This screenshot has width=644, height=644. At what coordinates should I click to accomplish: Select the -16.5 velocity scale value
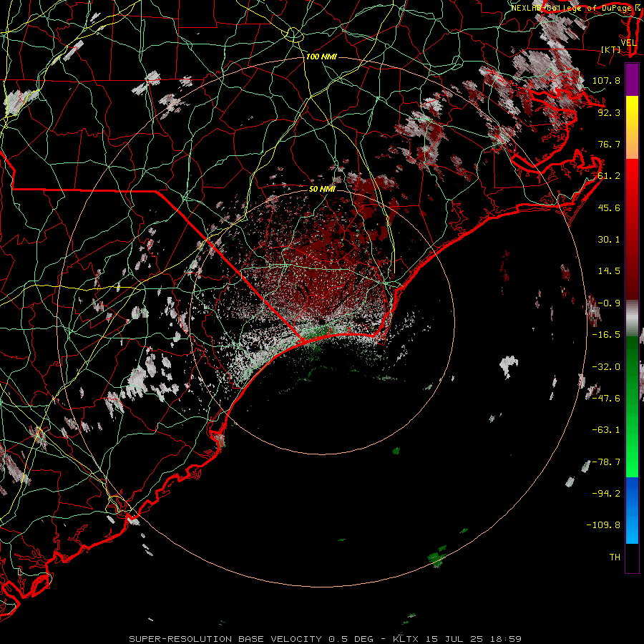(606, 335)
